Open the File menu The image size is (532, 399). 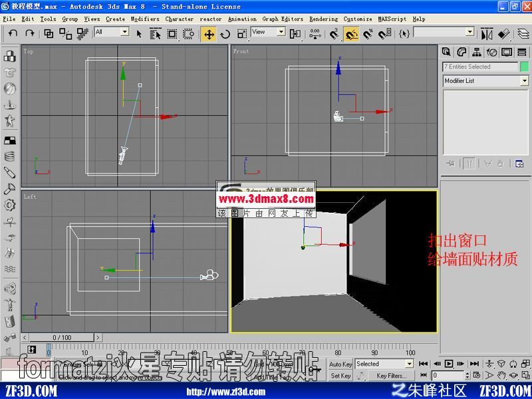click(9, 19)
